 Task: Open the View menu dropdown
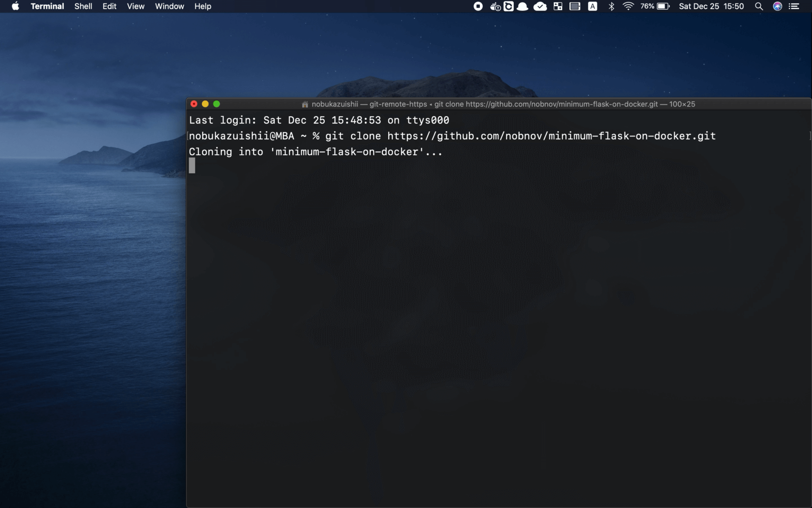[x=135, y=6]
